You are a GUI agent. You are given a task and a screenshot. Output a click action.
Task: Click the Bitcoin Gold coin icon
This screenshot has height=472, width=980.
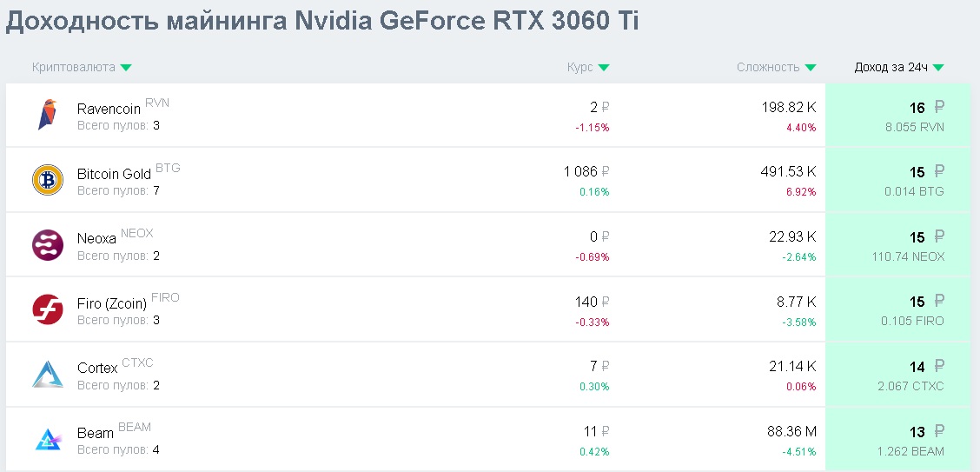[x=48, y=180]
